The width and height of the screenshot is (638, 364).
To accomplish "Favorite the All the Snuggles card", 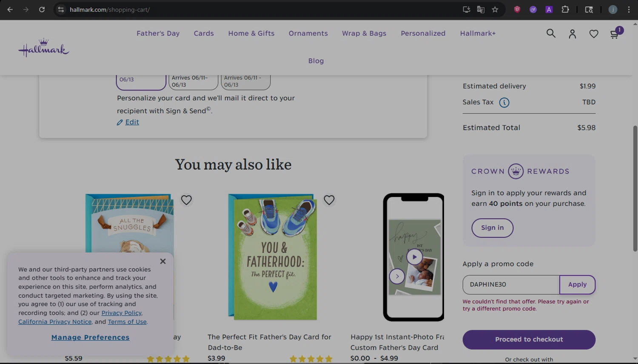I will (x=186, y=200).
